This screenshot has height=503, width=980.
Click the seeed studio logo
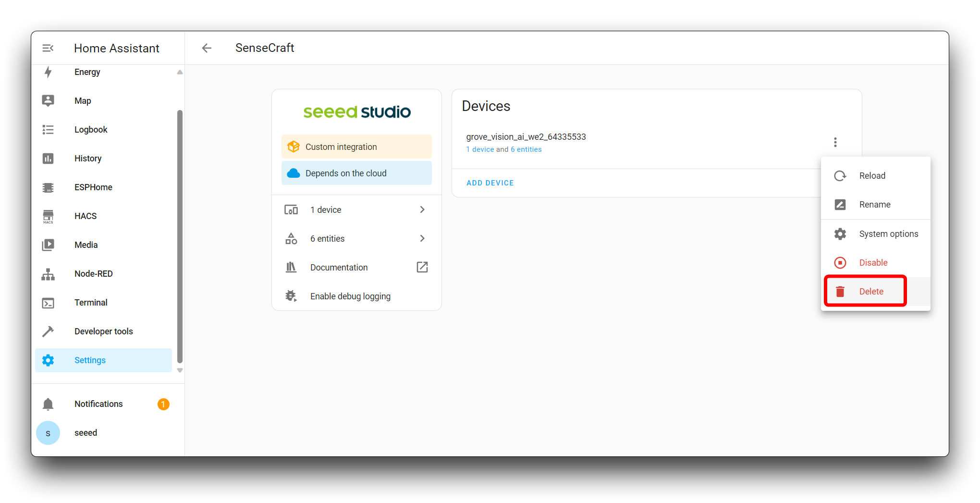tap(357, 111)
